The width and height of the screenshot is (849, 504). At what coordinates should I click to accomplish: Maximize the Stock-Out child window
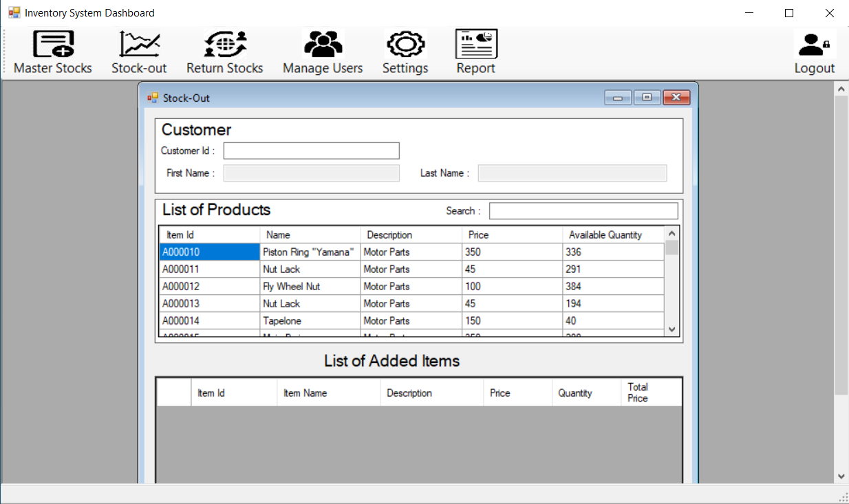tap(647, 98)
